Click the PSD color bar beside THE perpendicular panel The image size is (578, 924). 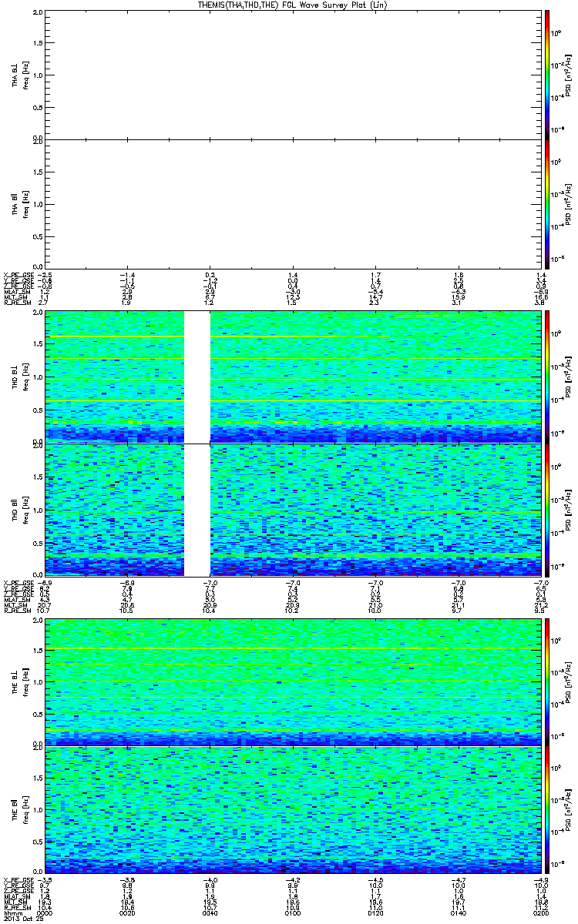coord(547,681)
